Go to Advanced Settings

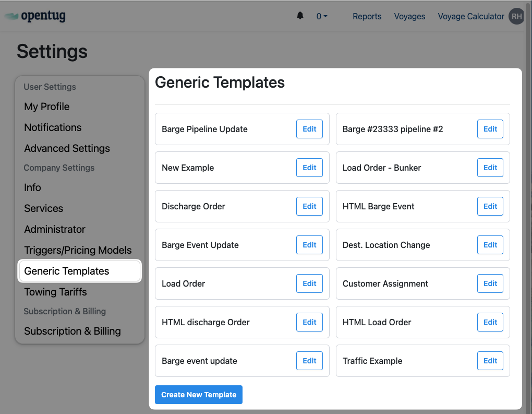67,148
